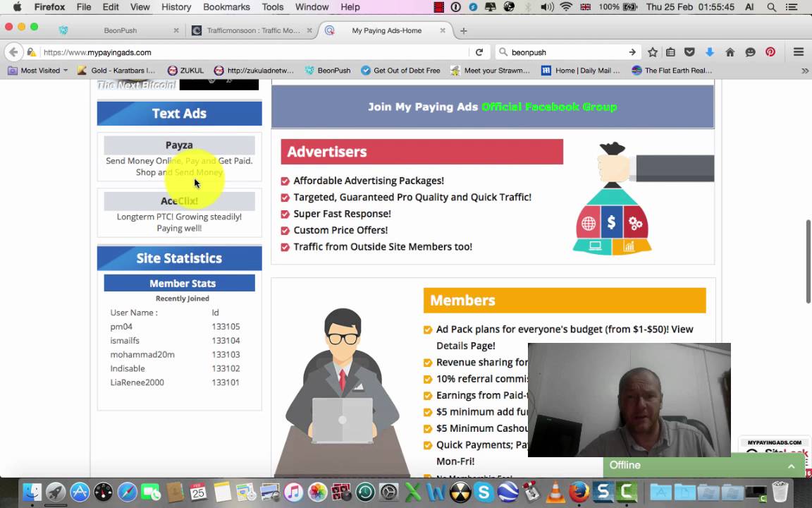This screenshot has height=508, width=812.
Task: Open the BeonPush bookmark
Action: click(328, 71)
